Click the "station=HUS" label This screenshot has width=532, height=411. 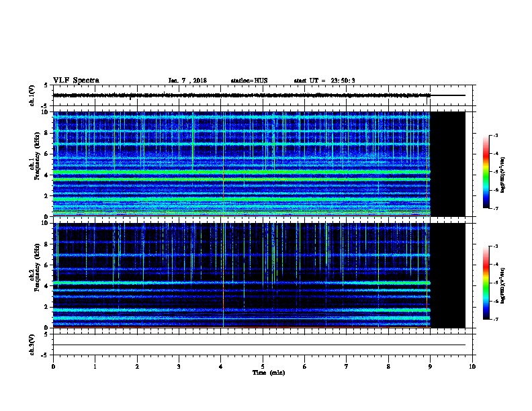[x=249, y=81]
